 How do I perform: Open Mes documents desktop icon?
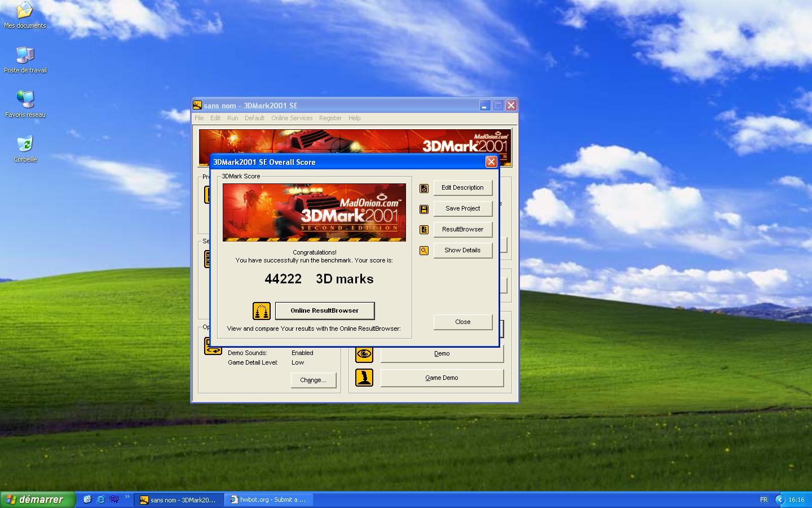[25, 15]
